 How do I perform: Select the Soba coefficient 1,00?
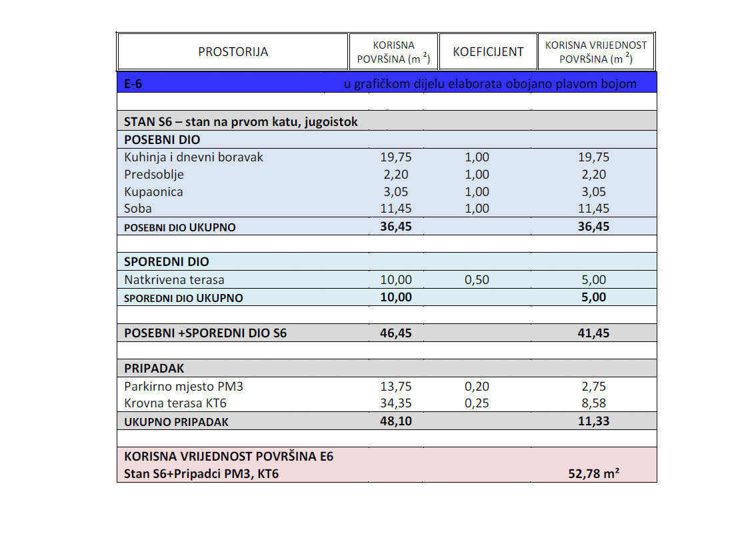[477, 209]
